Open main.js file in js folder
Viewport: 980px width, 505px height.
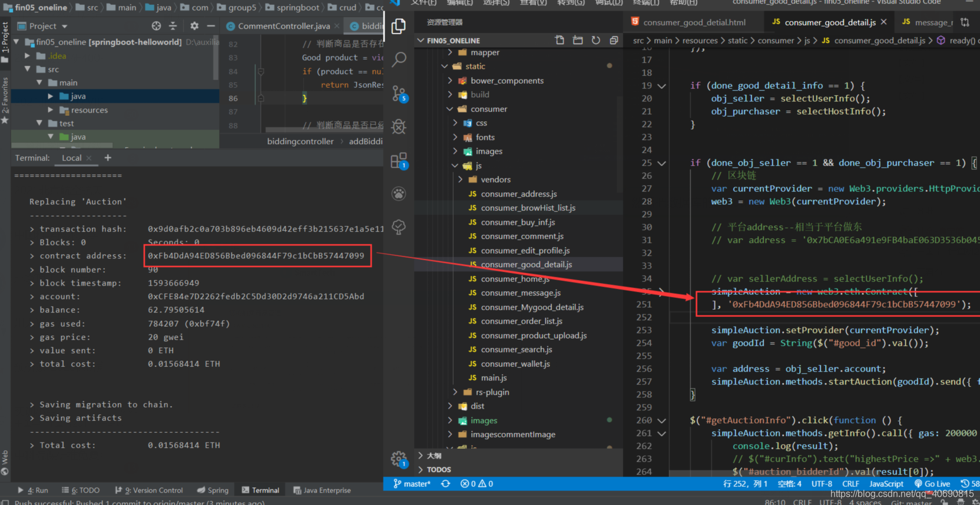pyautogui.click(x=494, y=378)
